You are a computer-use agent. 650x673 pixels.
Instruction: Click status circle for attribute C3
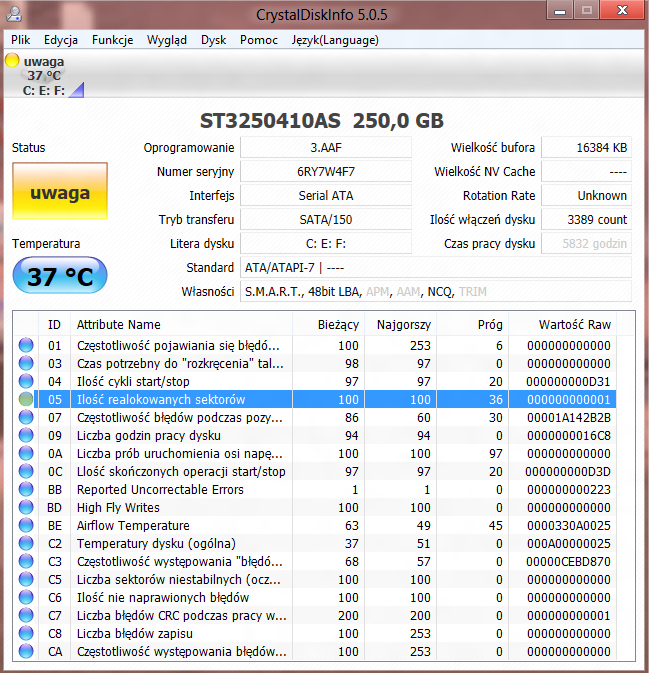26,561
